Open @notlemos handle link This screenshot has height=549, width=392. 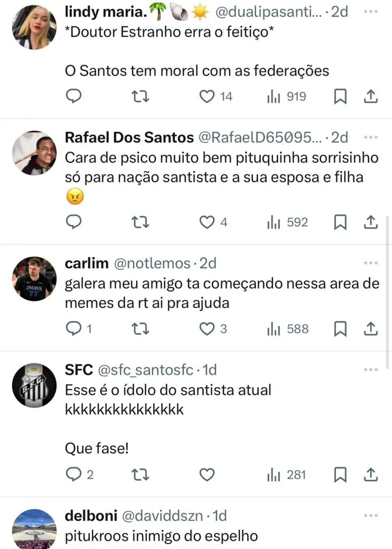coord(152,263)
